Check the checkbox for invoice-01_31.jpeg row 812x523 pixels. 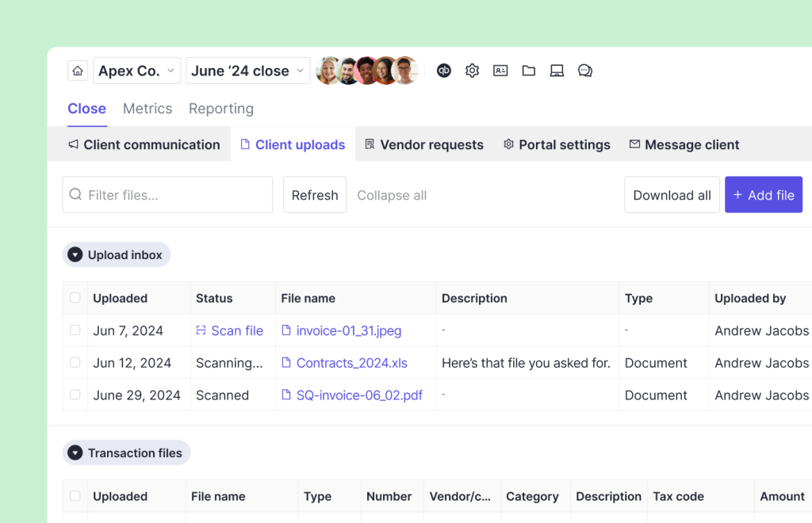point(75,330)
